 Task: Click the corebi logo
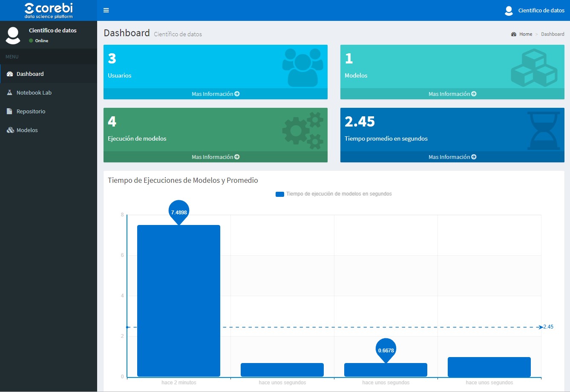(x=49, y=10)
